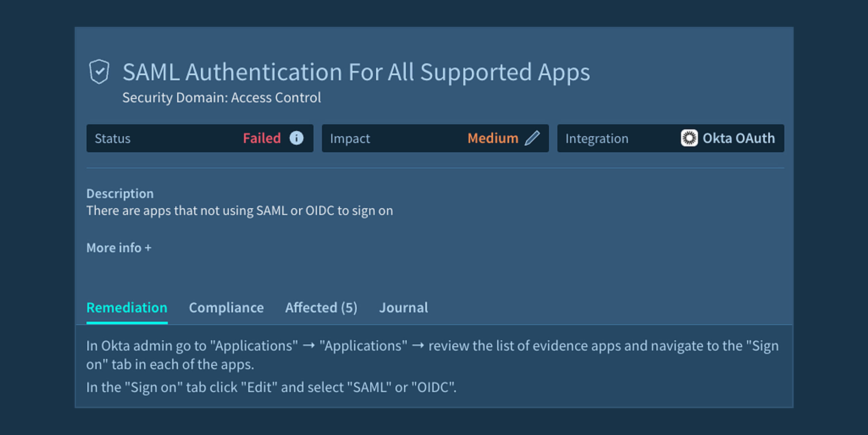The height and width of the screenshot is (435, 868).
Task: Click the Integration field label
Action: (x=597, y=138)
